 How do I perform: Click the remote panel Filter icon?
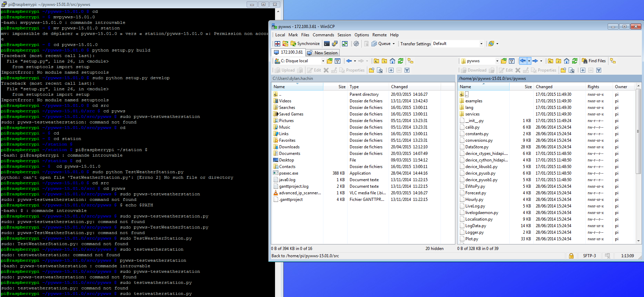pos(512,61)
